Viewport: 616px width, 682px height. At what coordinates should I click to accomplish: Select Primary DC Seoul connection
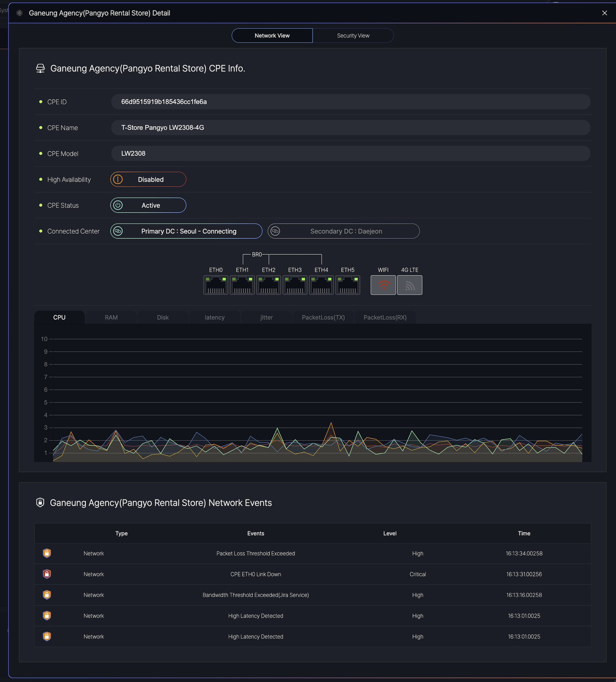point(186,231)
